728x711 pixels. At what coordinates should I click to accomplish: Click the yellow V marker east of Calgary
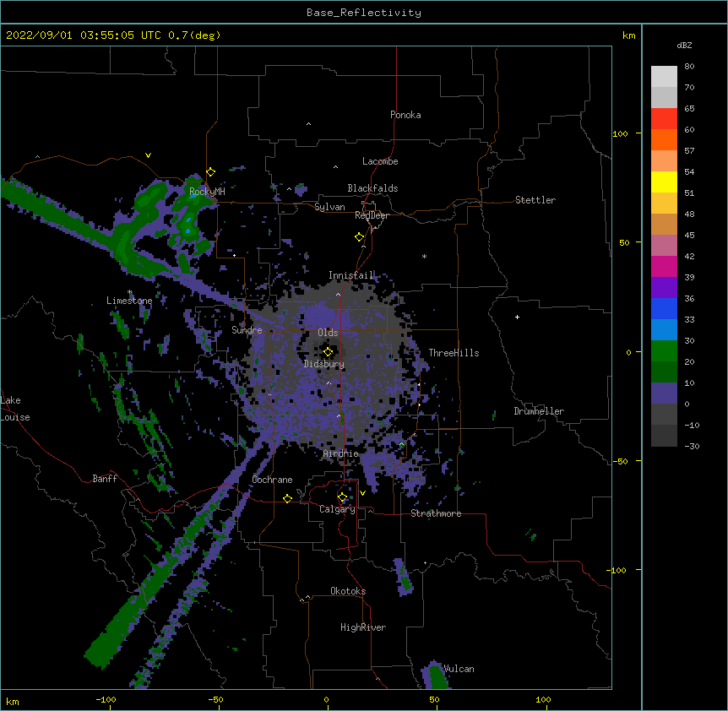[362, 493]
